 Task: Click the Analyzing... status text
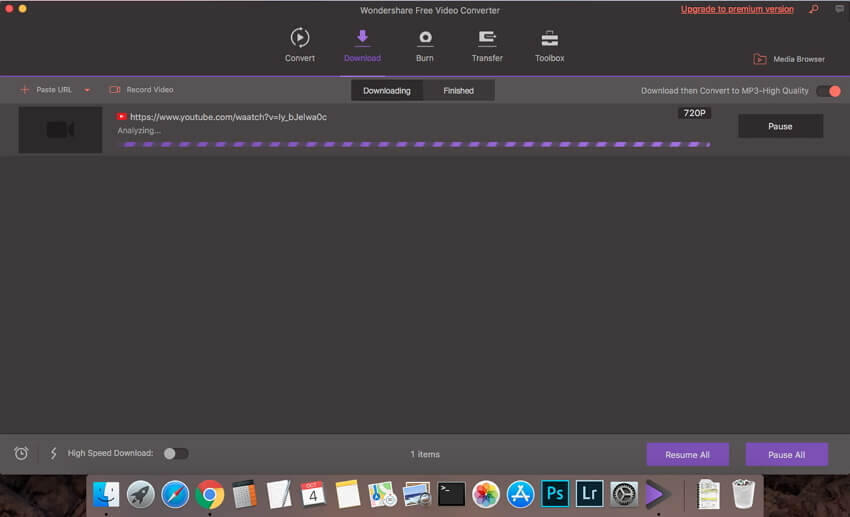[139, 131]
